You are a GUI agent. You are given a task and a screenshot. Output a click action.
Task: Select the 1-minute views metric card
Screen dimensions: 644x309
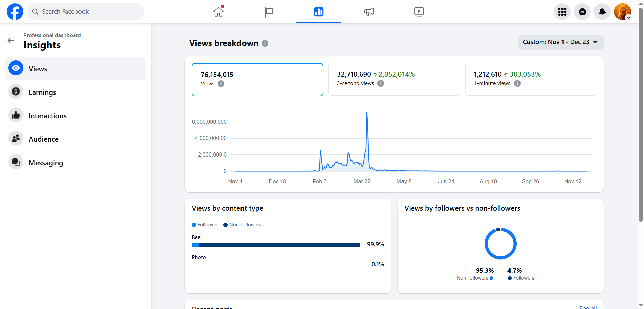pos(531,79)
